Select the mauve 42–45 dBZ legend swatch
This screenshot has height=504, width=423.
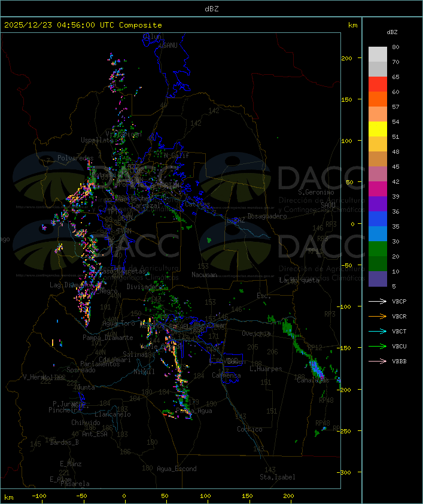pos(378,174)
